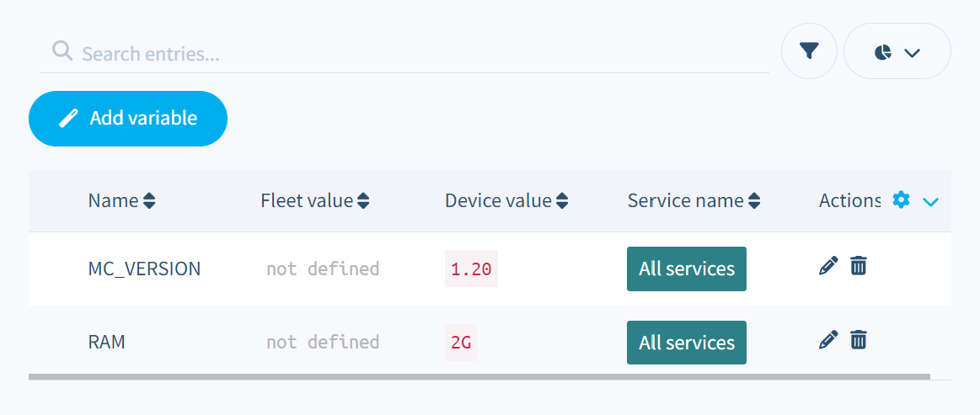This screenshot has height=415, width=980.
Task: Click the Add variable button
Action: (x=128, y=119)
